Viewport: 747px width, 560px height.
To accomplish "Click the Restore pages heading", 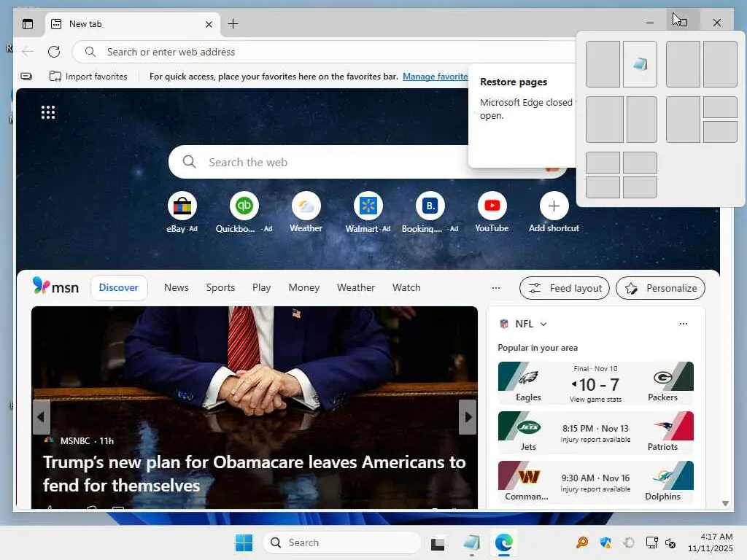I will tap(513, 82).
